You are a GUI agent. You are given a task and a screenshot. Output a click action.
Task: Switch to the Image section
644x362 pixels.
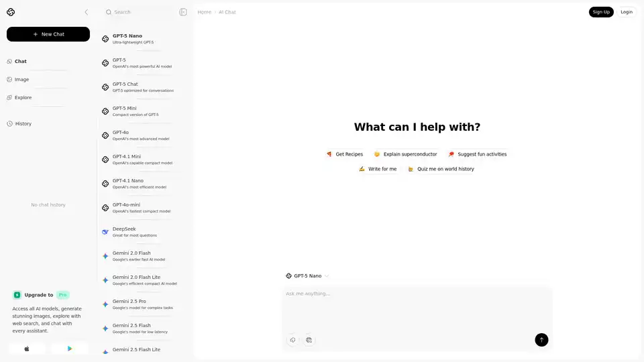(x=21, y=79)
